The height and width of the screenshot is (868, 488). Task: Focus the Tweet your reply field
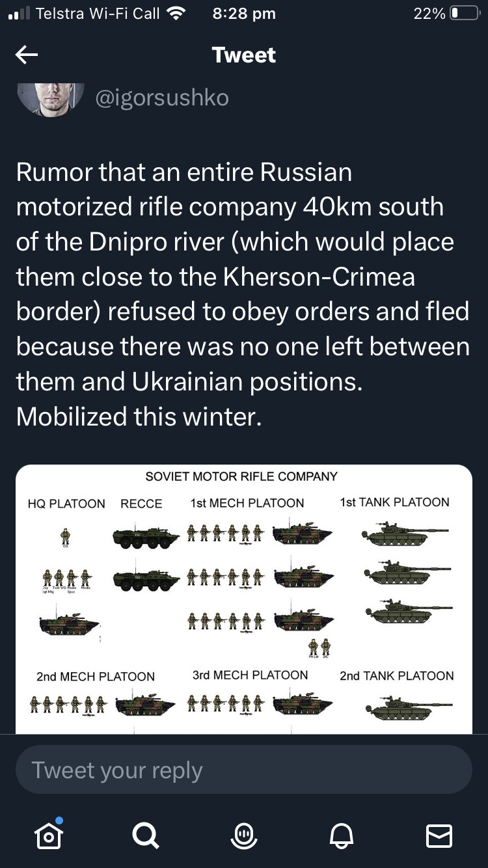pos(244,769)
